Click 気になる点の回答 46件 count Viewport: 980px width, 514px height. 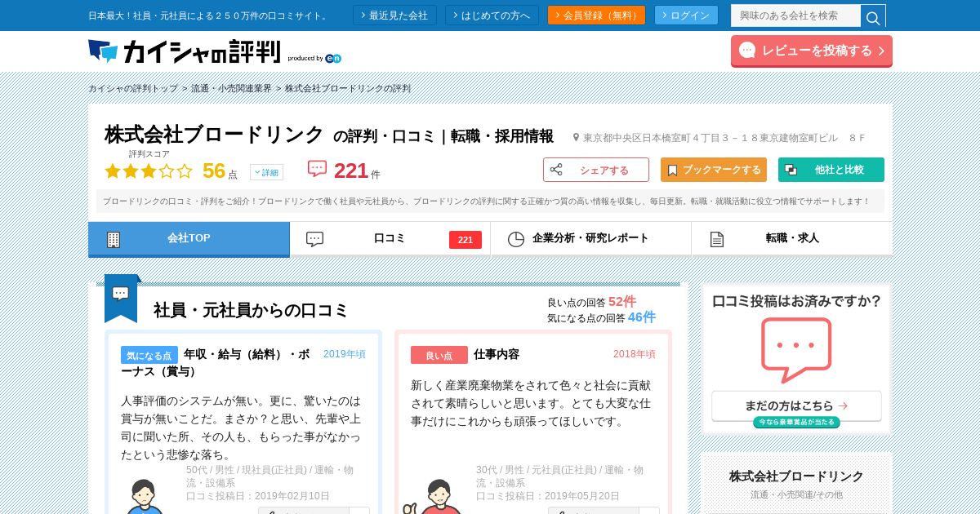601,317
